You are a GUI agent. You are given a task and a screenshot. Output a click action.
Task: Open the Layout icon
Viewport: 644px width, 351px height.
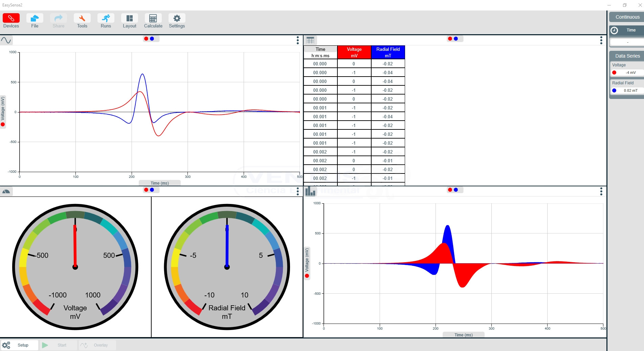click(x=129, y=18)
